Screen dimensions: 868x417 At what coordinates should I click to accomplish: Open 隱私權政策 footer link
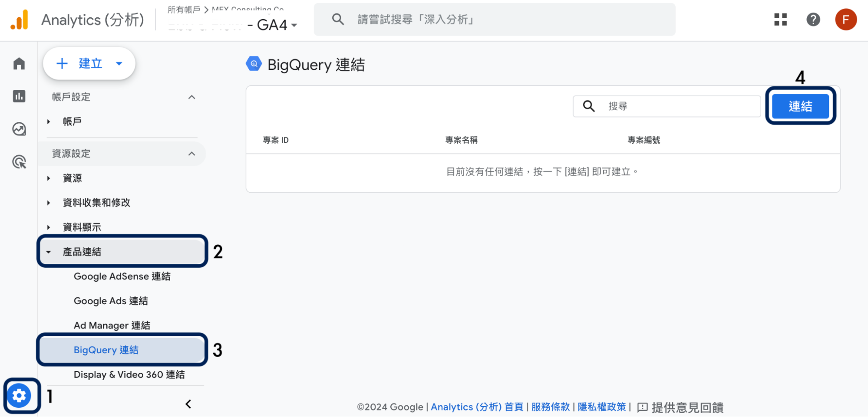(x=602, y=407)
